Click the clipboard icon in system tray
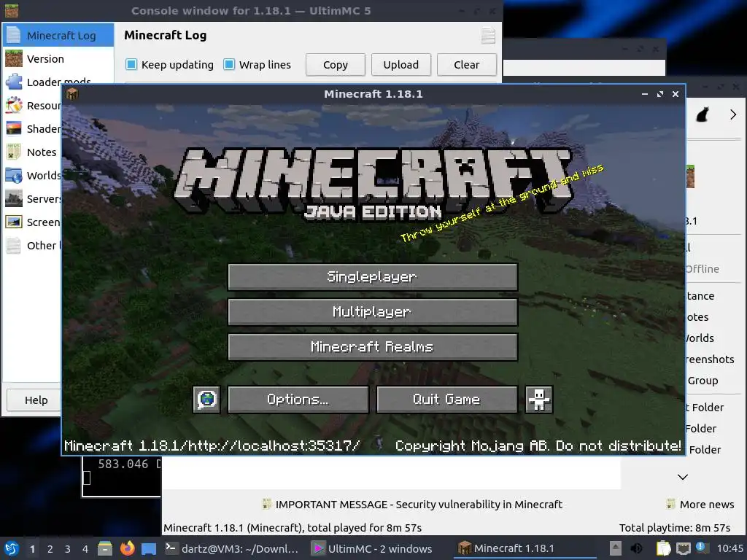This screenshot has width=747, height=560. 663,548
